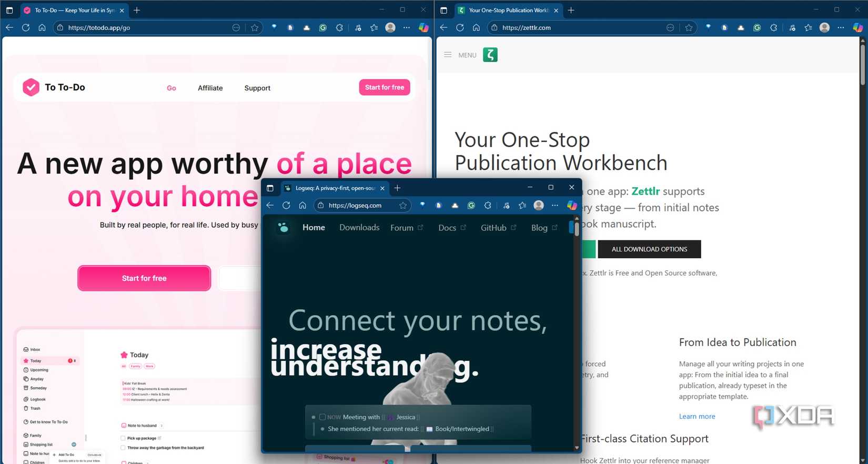Open Favorites list in Zettlr window
The width and height of the screenshot is (868, 464).
[x=808, y=28]
